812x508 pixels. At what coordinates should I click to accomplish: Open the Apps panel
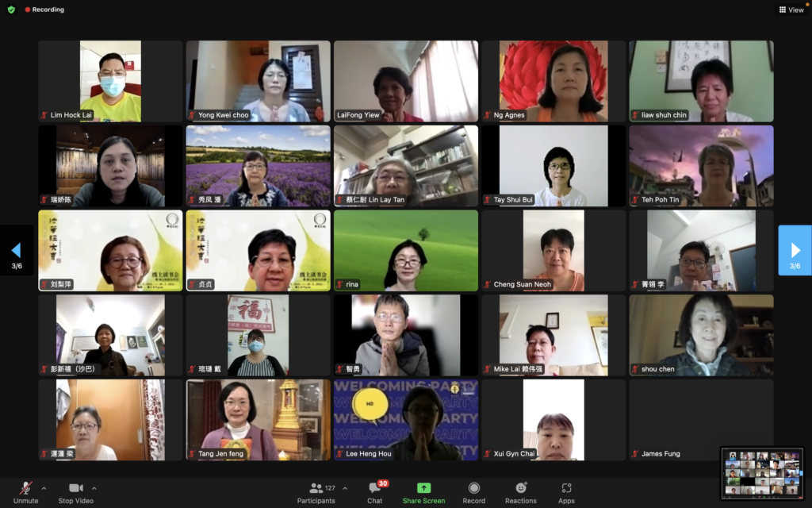[x=566, y=487]
